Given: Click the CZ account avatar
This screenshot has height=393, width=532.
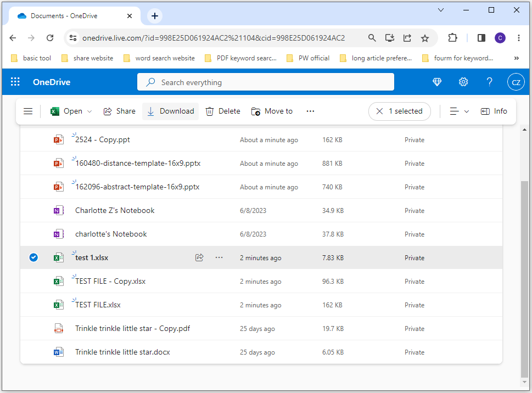Looking at the screenshot, I should point(516,82).
